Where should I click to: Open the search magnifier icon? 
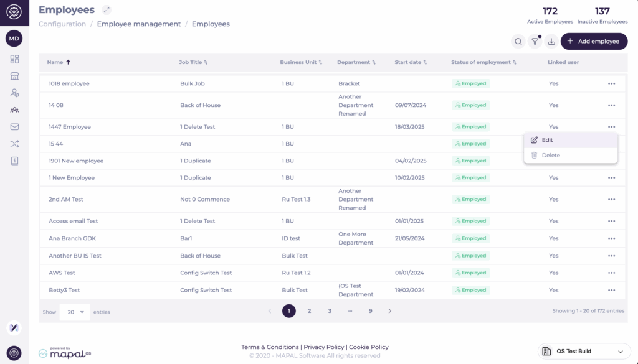coord(518,42)
